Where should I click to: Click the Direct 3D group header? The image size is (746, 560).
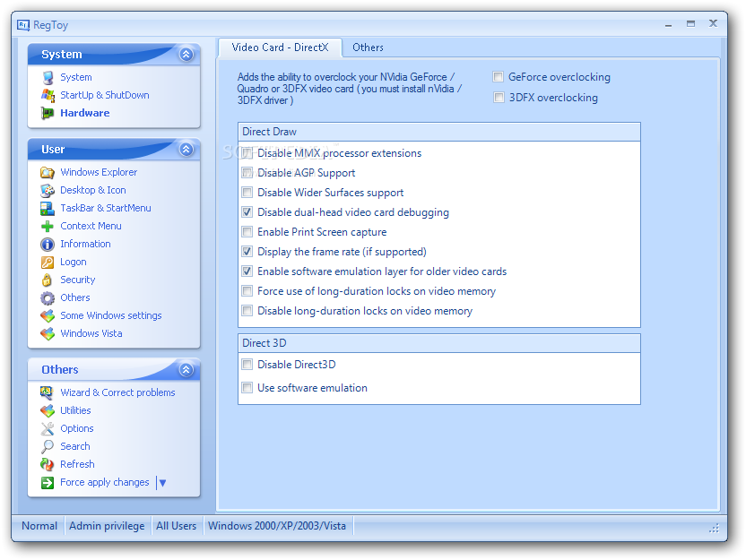click(439, 343)
